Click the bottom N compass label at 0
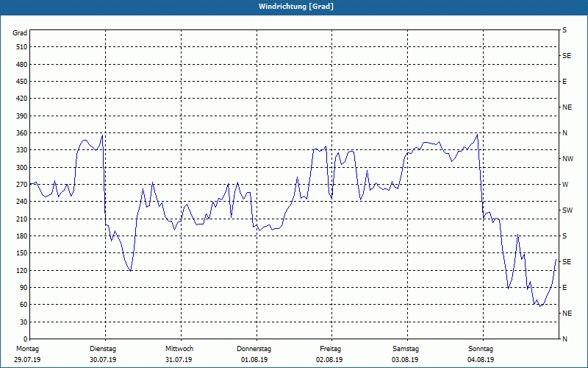This screenshot has height=368, width=588. coord(564,339)
